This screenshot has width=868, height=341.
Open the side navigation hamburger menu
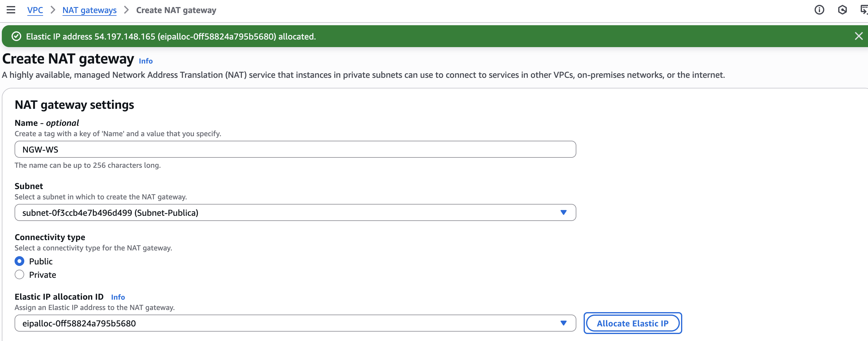tap(11, 10)
